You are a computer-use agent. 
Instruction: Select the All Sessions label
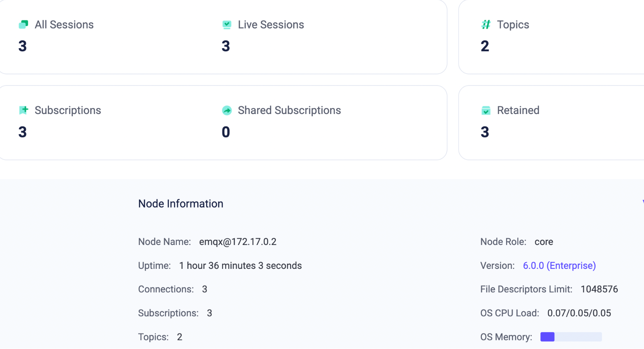coord(64,25)
